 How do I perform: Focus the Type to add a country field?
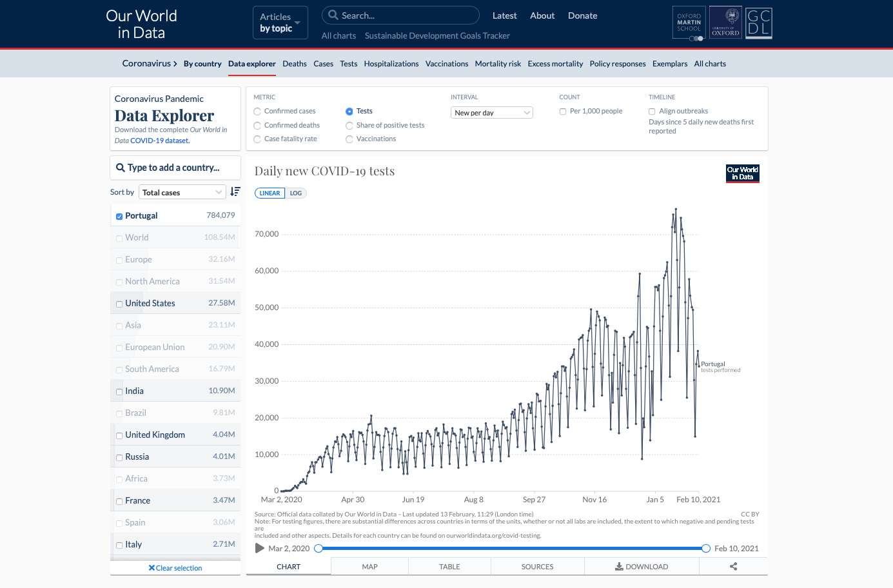tap(175, 168)
